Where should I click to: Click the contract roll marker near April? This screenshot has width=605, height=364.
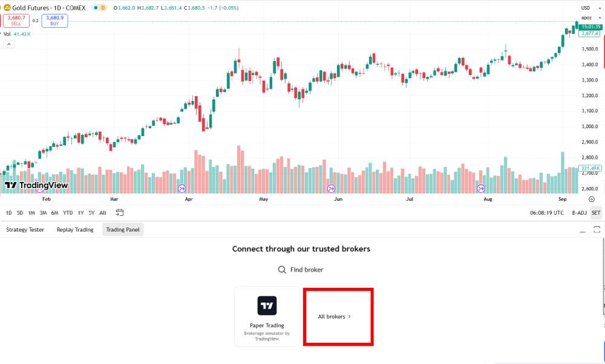pos(183,189)
